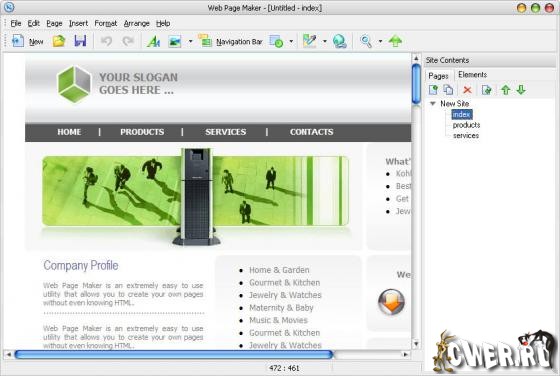Viewport: 560px width, 376px height.
Task: Open the Arrange menu
Action: [x=136, y=24]
